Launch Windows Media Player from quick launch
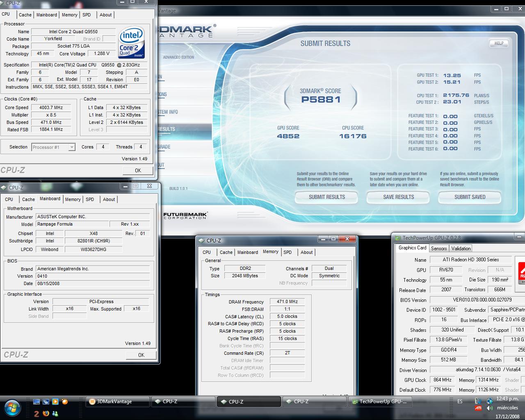Screen dimensions: 525x420 (x=55, y=402)
